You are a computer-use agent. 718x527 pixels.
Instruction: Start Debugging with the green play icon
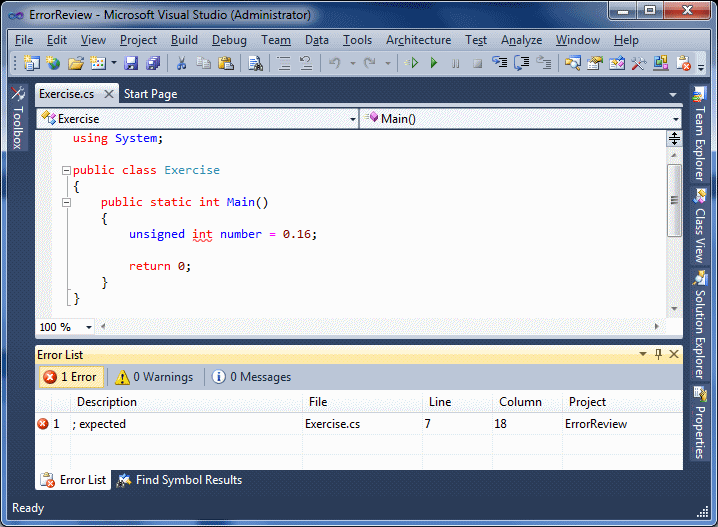tap(434, 63)
